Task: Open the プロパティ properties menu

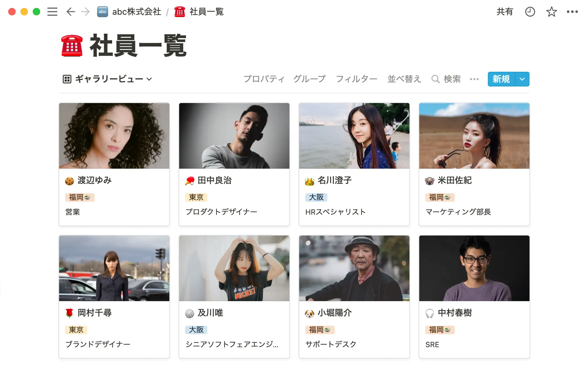Action: pos(264,79)
